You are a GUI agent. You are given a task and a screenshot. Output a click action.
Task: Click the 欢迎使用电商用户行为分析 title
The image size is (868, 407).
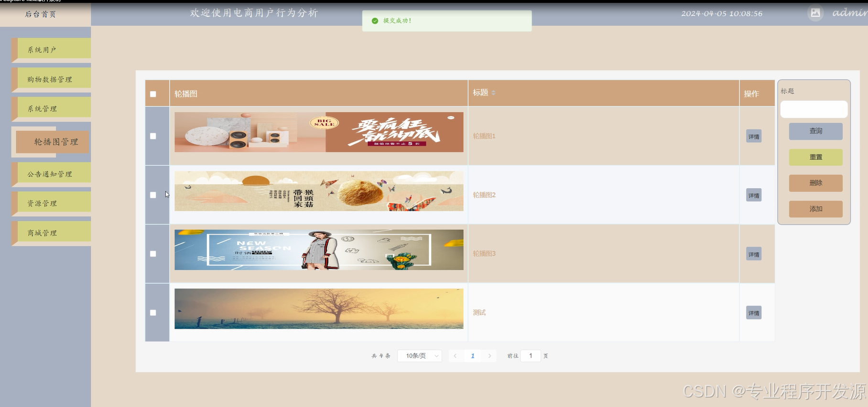point(254,13)
